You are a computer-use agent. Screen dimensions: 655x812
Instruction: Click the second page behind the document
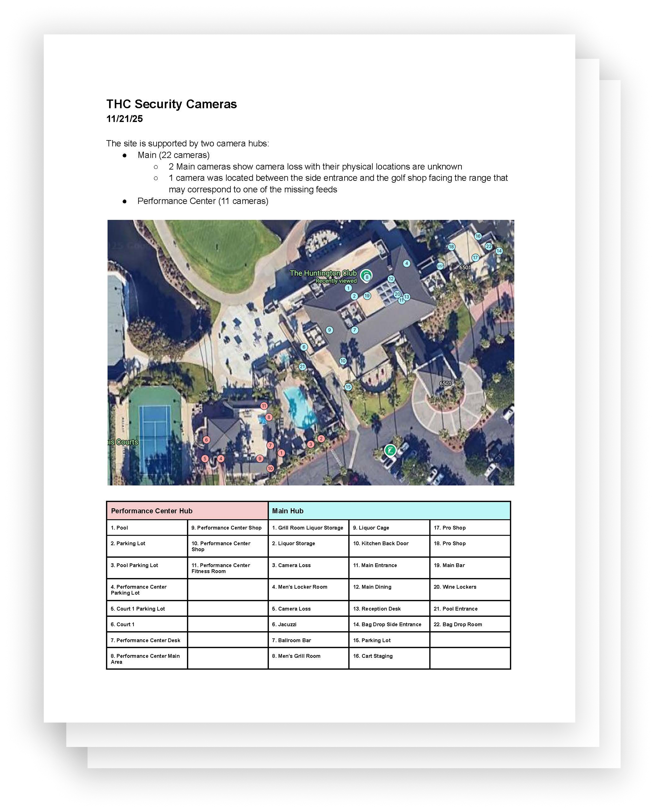(x=588, y=378)
